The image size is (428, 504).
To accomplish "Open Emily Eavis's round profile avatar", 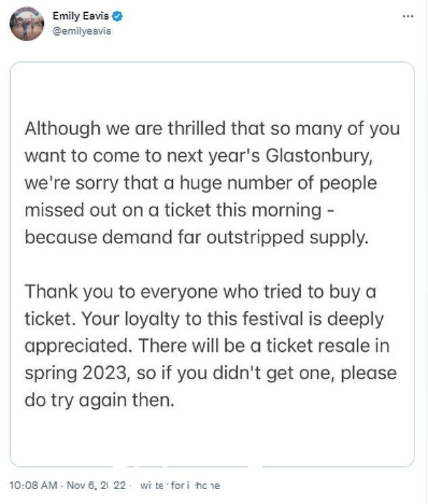I will pyautogui.click(x=26, y=24).
